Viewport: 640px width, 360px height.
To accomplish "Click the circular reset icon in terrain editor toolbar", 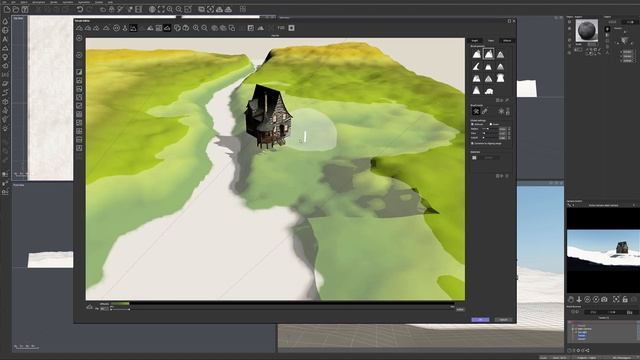I will coord(116,28).
